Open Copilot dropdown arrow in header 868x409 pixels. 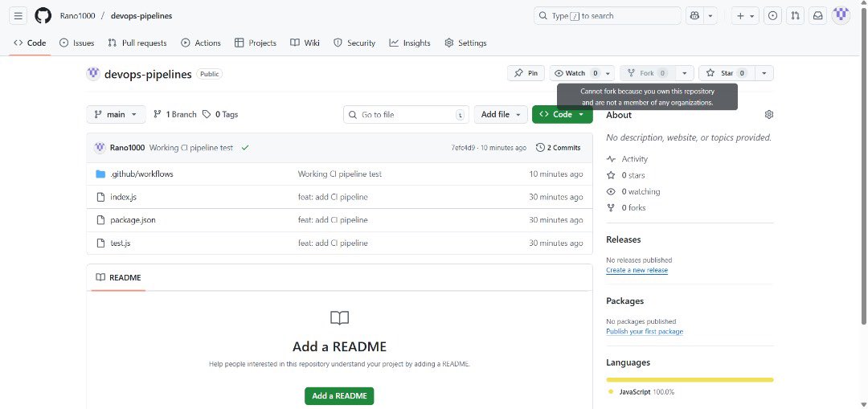pos(710,16)
